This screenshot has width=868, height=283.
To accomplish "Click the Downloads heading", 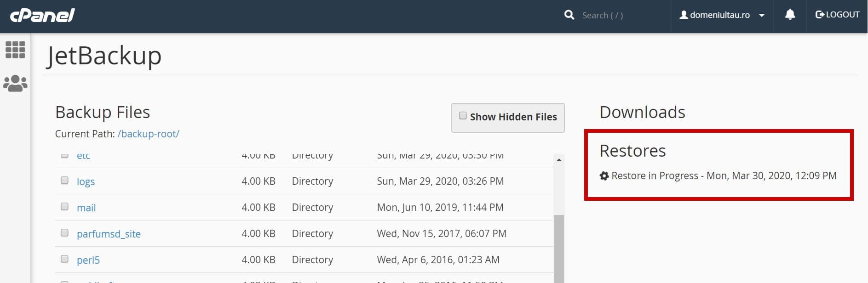I will pyautogui.click(x=642, y=112).
